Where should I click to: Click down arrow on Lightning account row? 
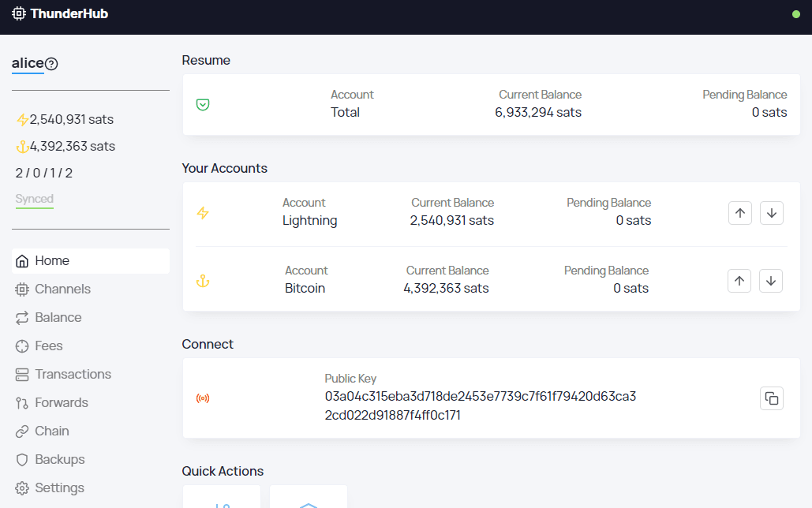click(771, 213)
